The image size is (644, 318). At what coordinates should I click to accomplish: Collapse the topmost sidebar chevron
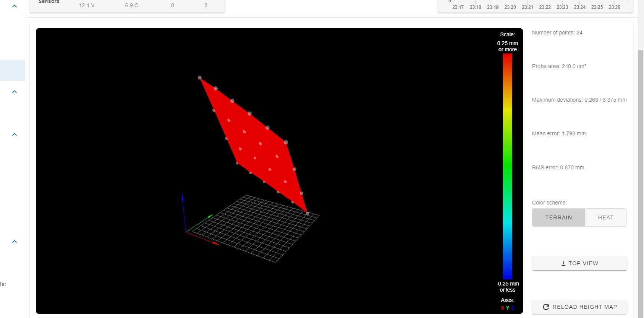[x=15, y=6]
